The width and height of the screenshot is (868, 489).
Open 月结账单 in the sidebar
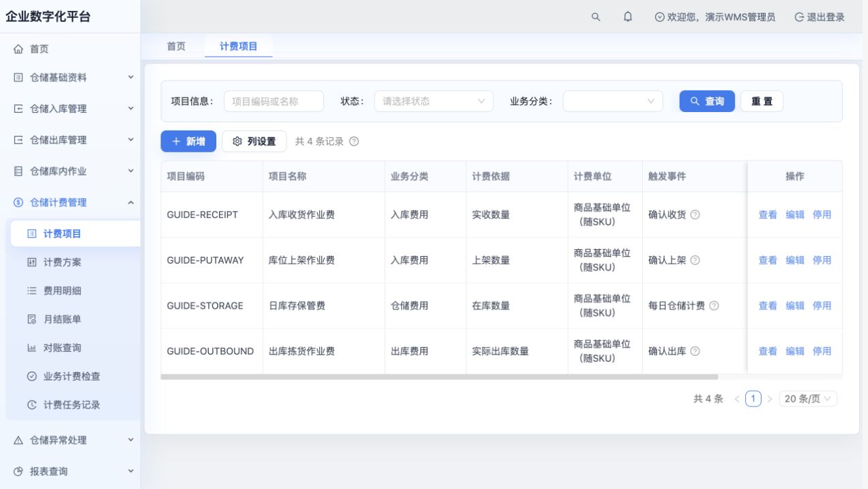[73, 319]
